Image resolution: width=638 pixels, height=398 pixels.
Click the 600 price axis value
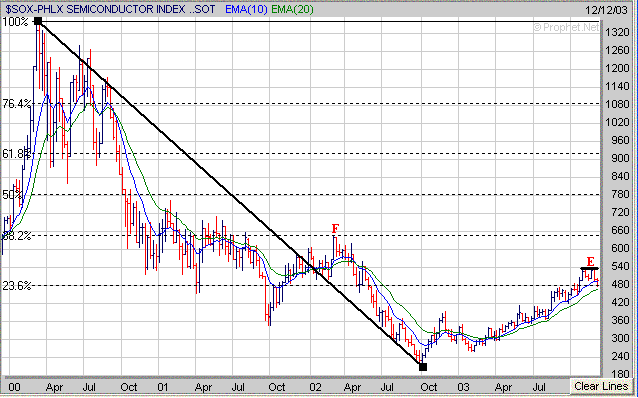pos(620,248)
